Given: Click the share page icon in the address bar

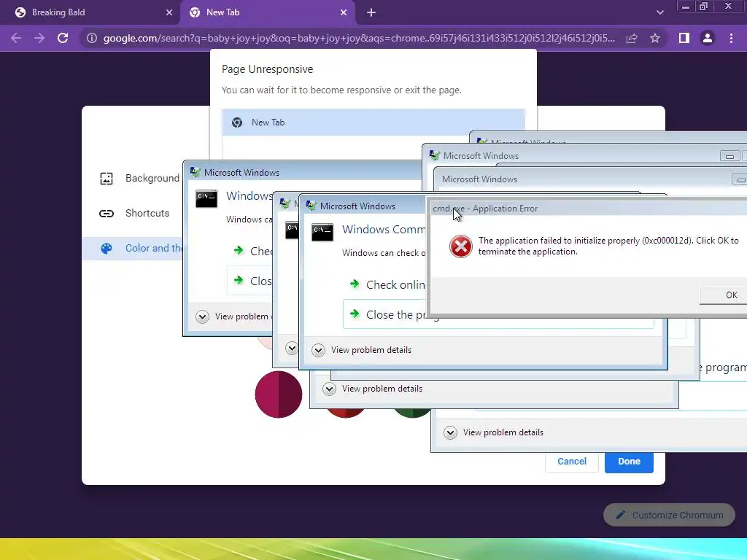Looking at the screenshot, I should tap(632, 38).
